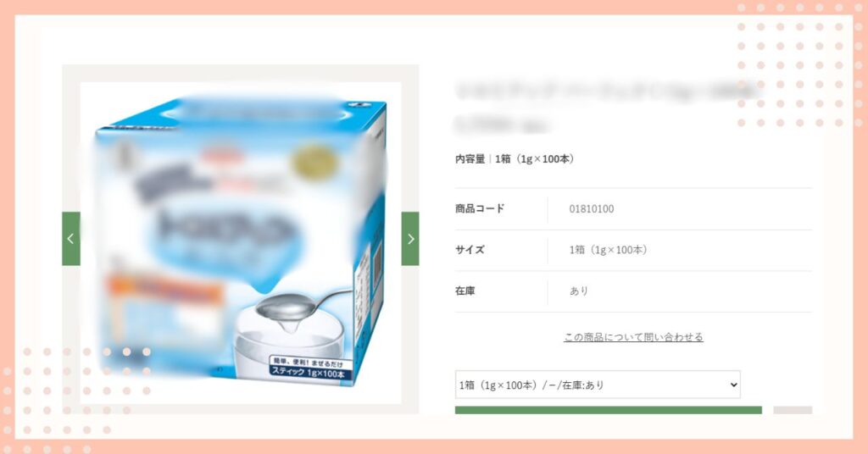Click the gray button beside the green bar
This screenshot has height=454, width=868.
(x=793, y=410)
